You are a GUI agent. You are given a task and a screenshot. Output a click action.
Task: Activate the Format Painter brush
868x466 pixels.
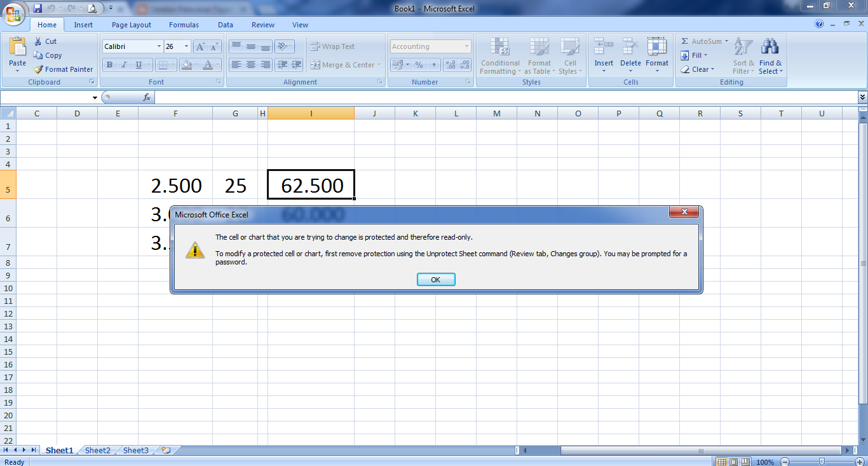[x=64, y=69]
